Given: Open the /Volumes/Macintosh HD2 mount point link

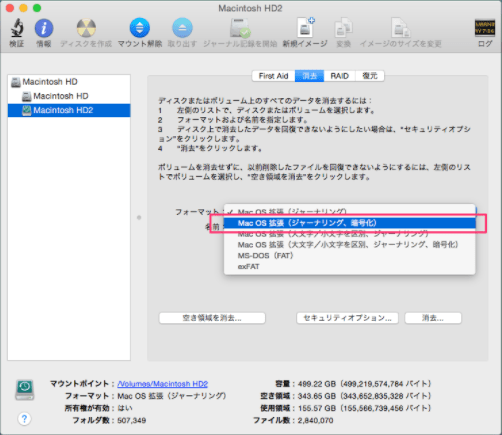Looking at the screenshot, I should [163, 384].
